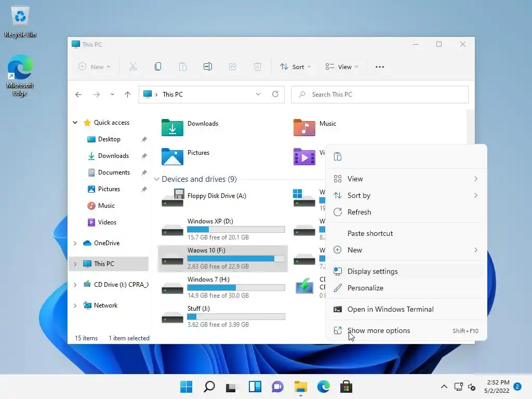Select Videos in navigation pane
Viewport: 532px width, 399px height.
click(x=107, y=222)
